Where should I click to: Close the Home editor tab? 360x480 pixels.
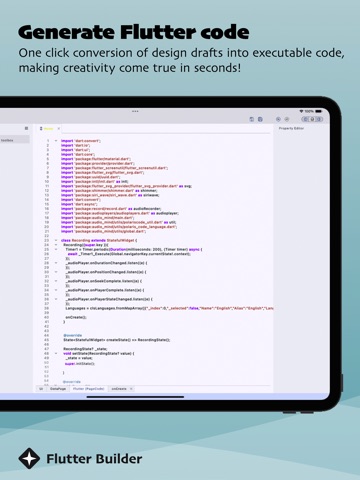[59, 129]
